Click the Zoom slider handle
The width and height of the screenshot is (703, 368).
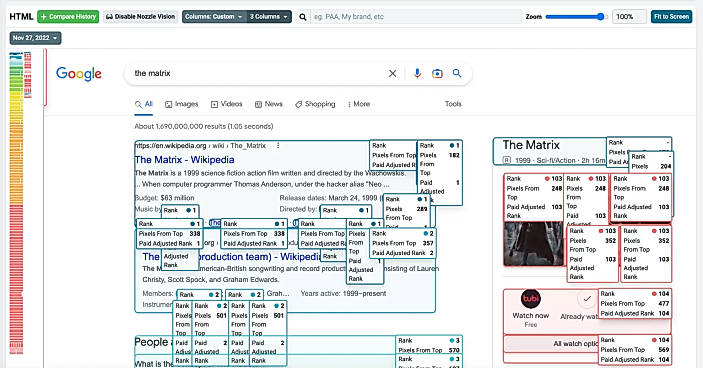[601, 17]
